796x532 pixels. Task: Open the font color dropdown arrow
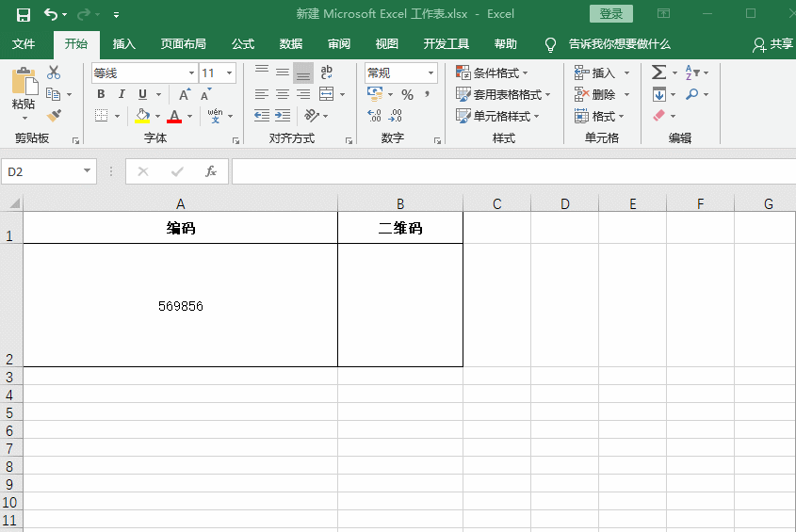tap(190, 116)
